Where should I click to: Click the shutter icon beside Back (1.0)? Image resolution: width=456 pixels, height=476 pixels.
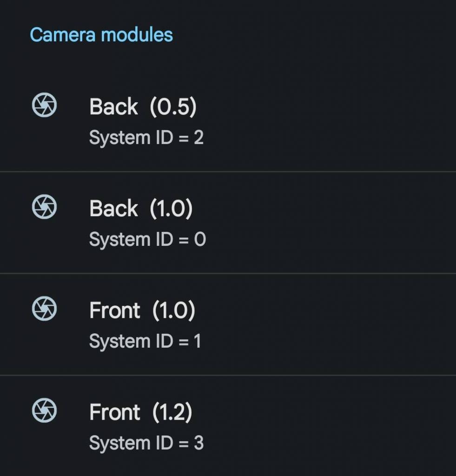44,206
